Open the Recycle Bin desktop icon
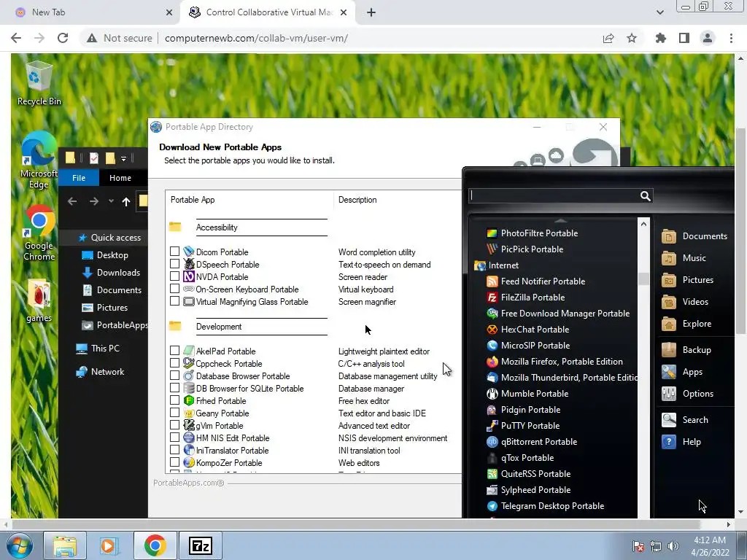This screenshot has width=747, height=560. pos(39,85)
